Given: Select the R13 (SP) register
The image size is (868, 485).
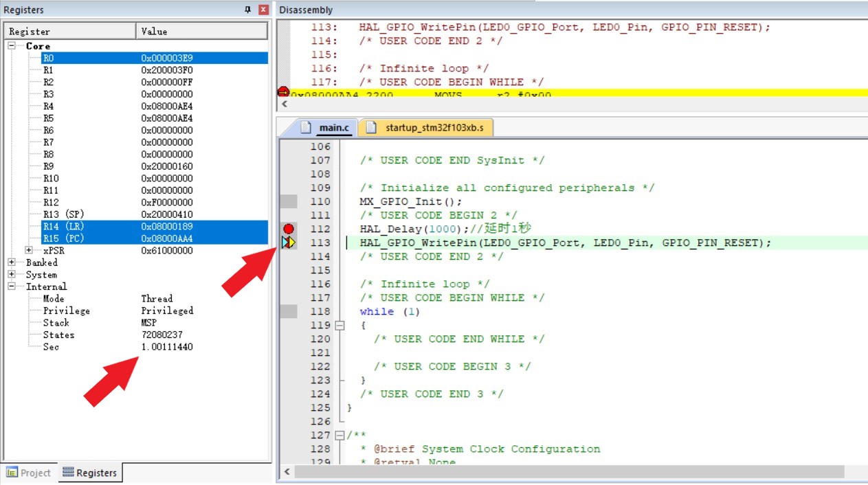Looking at the screenshot, I should click(155, 214).
